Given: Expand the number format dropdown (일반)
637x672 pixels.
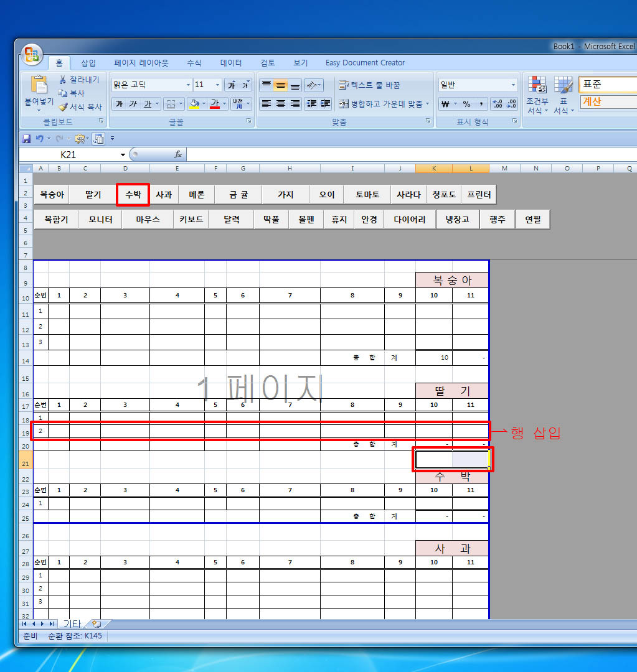Looking at the screenshot, I should click(513, 85).
